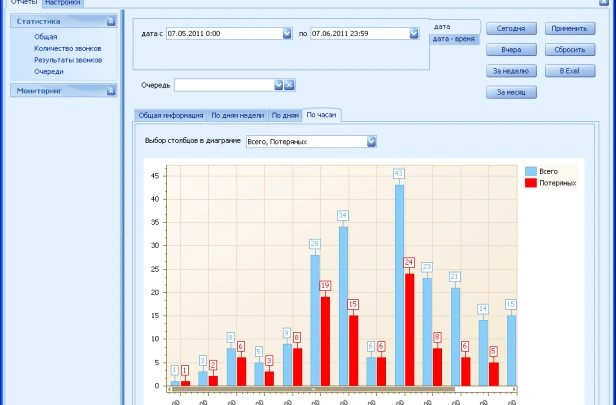The height and width of the screenshot is (405, 616).
Task: Collapse the Мониторинг panel
Action: (x=111, y=90)
